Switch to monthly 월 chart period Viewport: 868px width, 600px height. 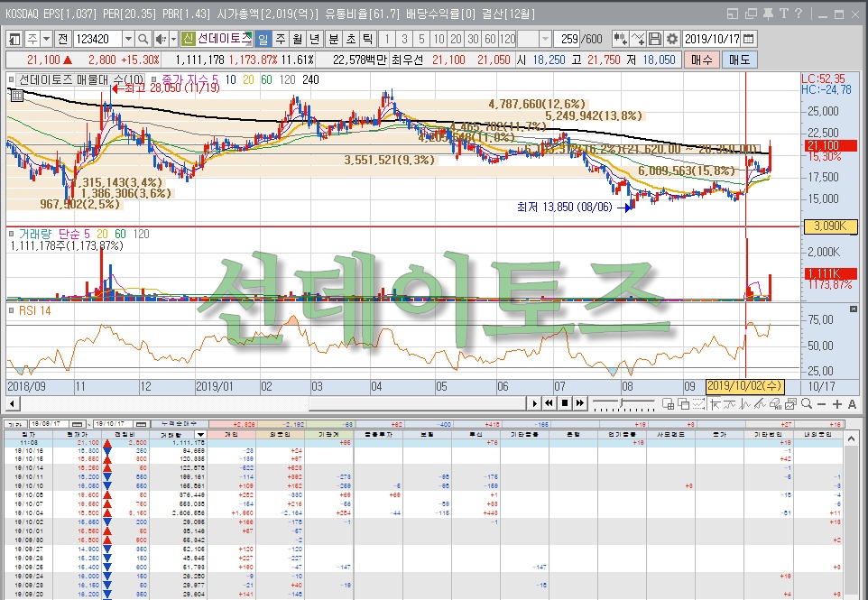click(297, 39)
